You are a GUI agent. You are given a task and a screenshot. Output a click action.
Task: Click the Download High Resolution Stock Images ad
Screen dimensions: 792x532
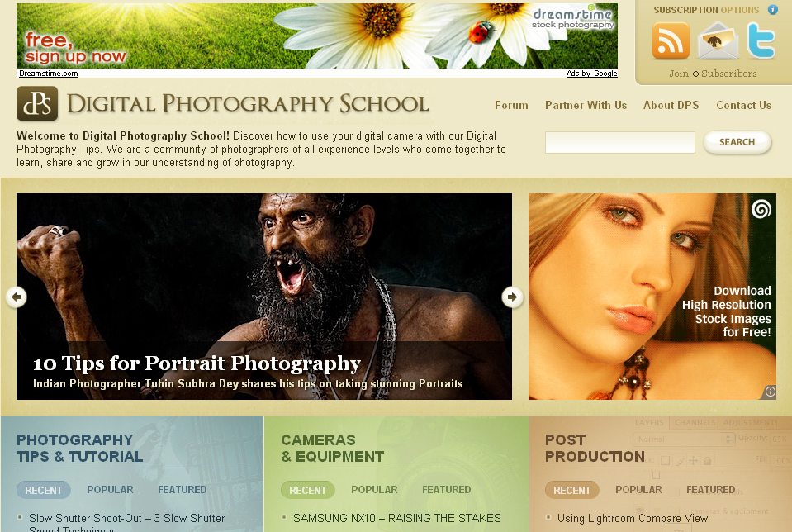click(652, 297)
